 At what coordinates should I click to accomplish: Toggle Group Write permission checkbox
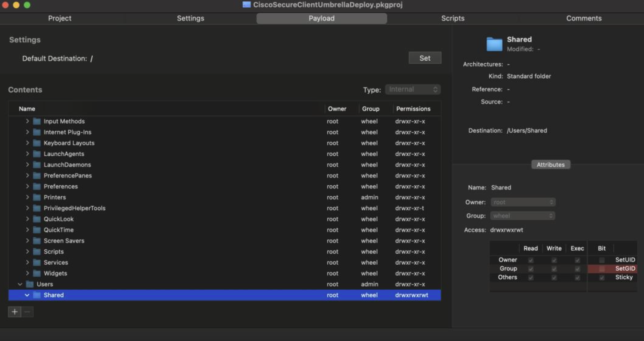[554, 269]
